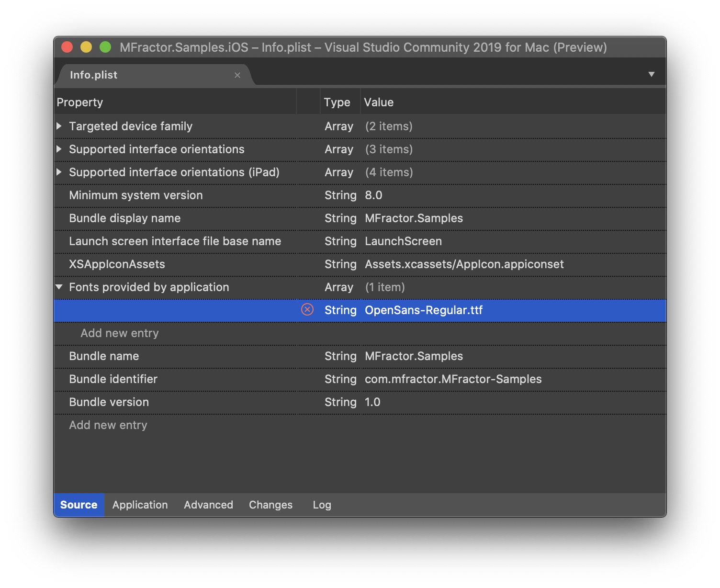720x588 pixels.
Task: Collapse Fonts provided by application array
Action: [x=59, y=287]
